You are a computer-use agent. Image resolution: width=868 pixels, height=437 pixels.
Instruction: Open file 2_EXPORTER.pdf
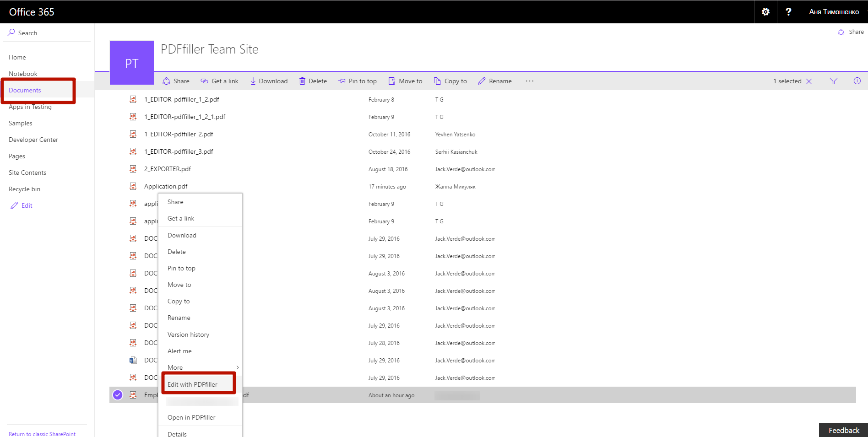tap(168, 169)
